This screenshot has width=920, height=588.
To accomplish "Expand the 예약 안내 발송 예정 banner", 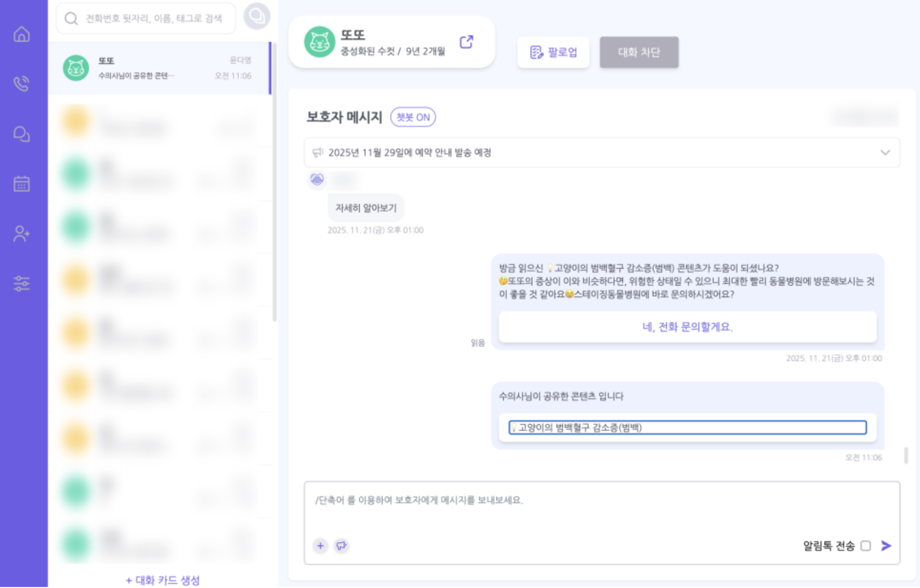I will pyautogui.click(x=885, y=153).
